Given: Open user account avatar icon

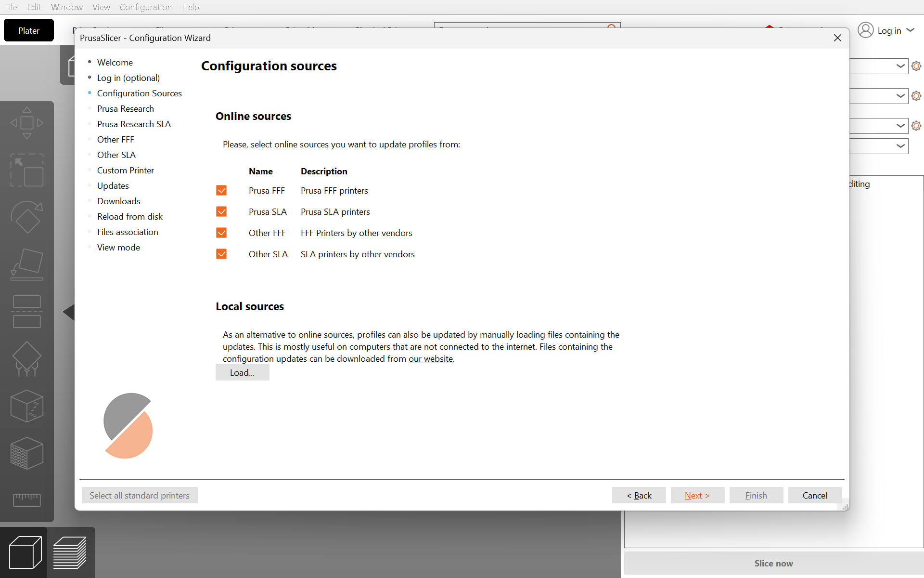Looking at the screenshot, I should (x=865, y=30).
